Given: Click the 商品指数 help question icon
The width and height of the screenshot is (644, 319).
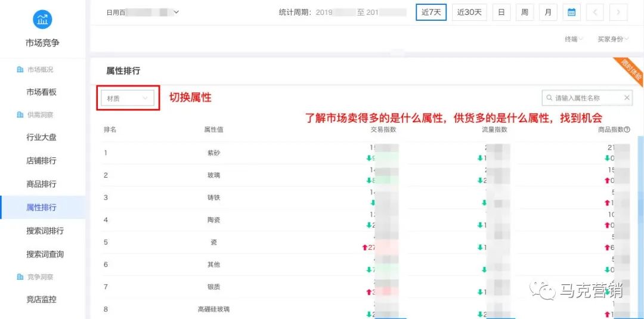Looking at the screenshot, I should [627, 129].
